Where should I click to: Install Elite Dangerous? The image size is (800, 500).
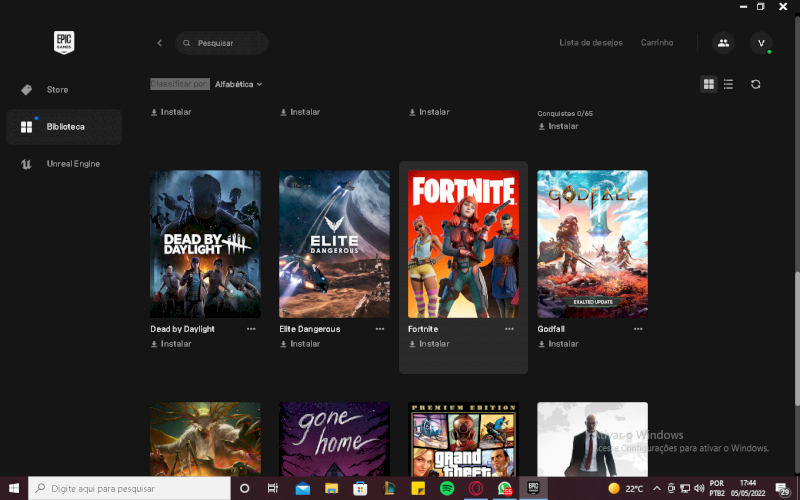tap(301, 344)
